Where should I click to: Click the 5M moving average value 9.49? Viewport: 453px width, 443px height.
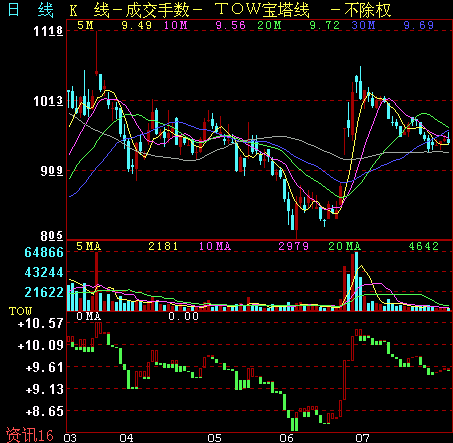[136, 25]
